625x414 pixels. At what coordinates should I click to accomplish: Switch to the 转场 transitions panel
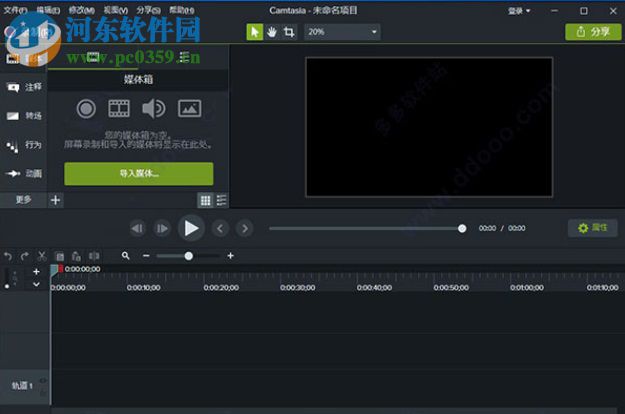tap(24, 116)
